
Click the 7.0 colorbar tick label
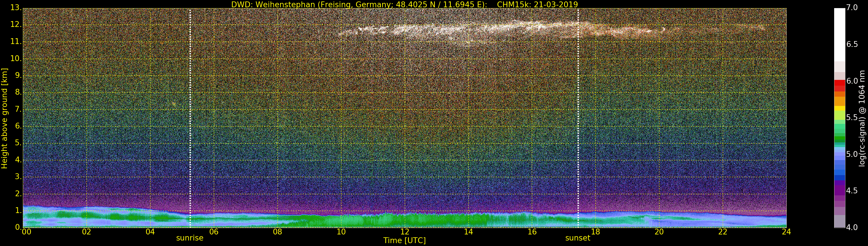852,8
